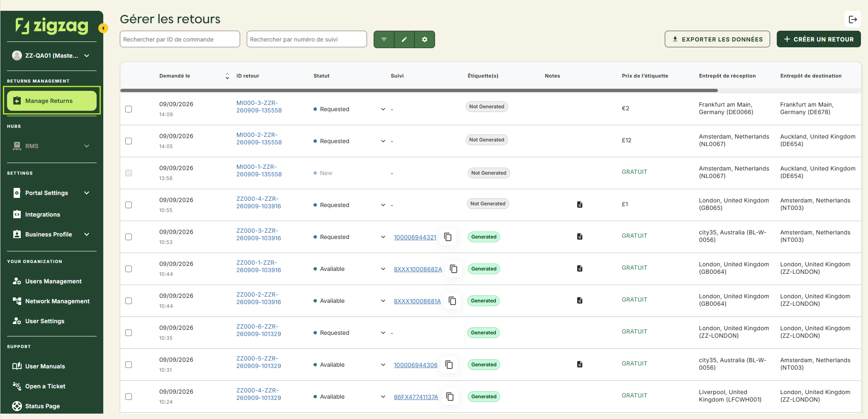Open note icon for ZZ000-4-ZZR-260909-103916
Screen dimensions: 868x419
click(580, 205)
